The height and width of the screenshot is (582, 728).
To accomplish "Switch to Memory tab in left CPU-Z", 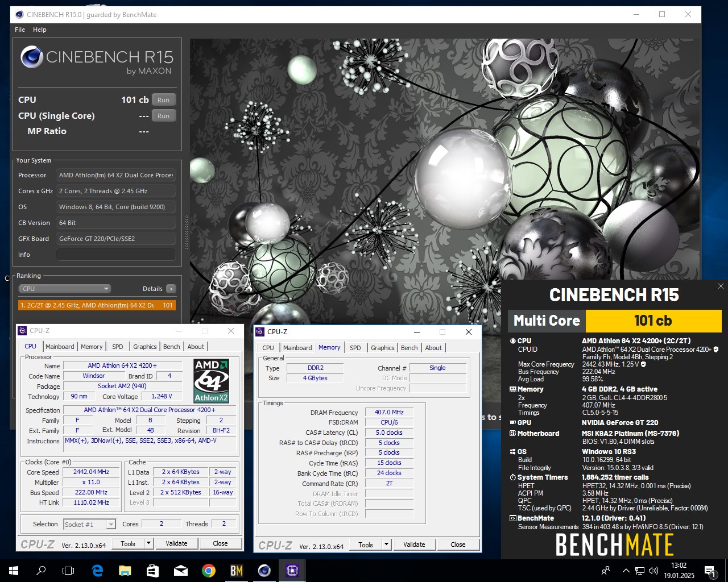I will coord(92,347).
